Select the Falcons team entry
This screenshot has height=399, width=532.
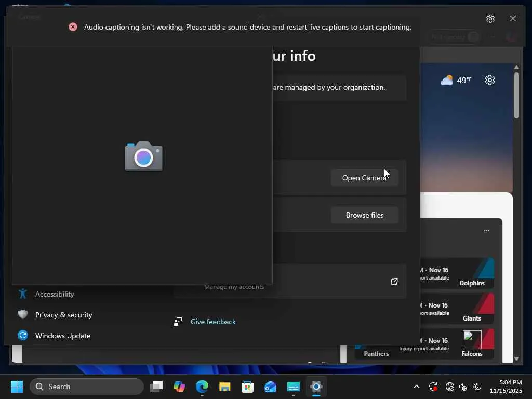pyautogui.click(x=472, y=344)
